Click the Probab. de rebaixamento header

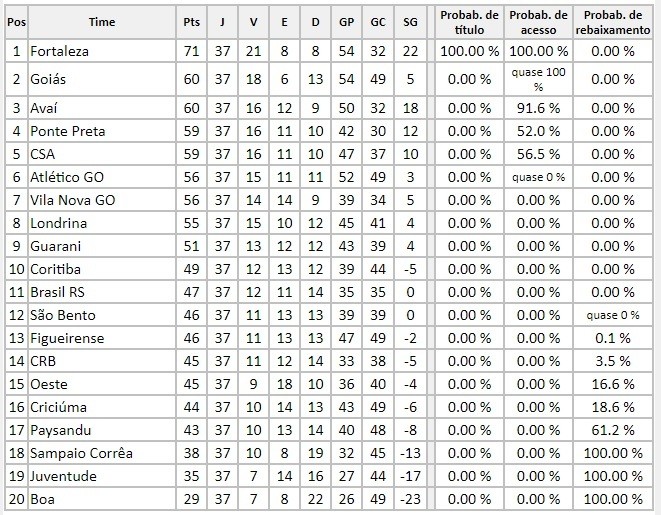[613, 22]
